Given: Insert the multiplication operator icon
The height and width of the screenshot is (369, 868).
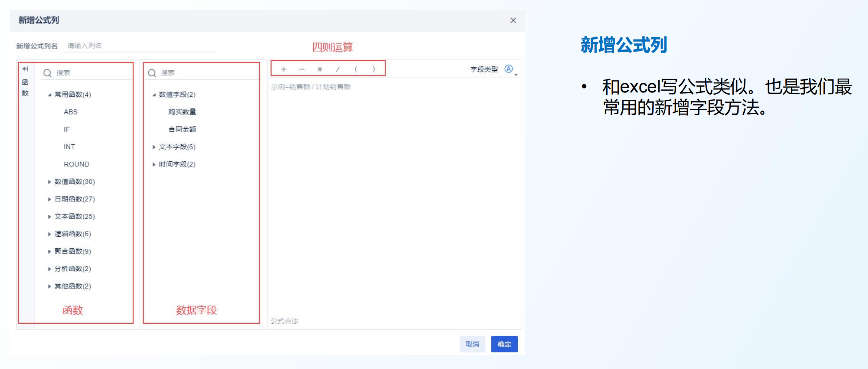Looking at the screenshot, I should pyautogui.click(x=320, y=69).
